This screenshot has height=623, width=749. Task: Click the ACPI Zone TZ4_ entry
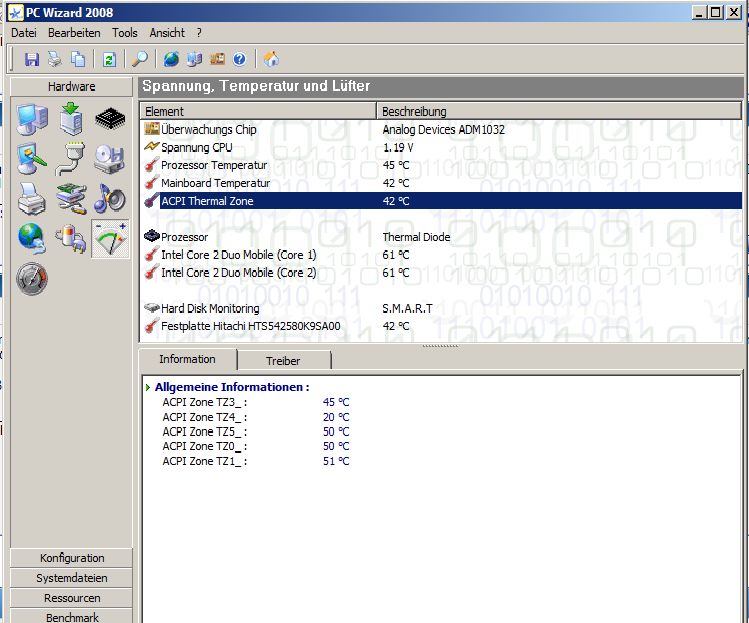coord(256,417)
